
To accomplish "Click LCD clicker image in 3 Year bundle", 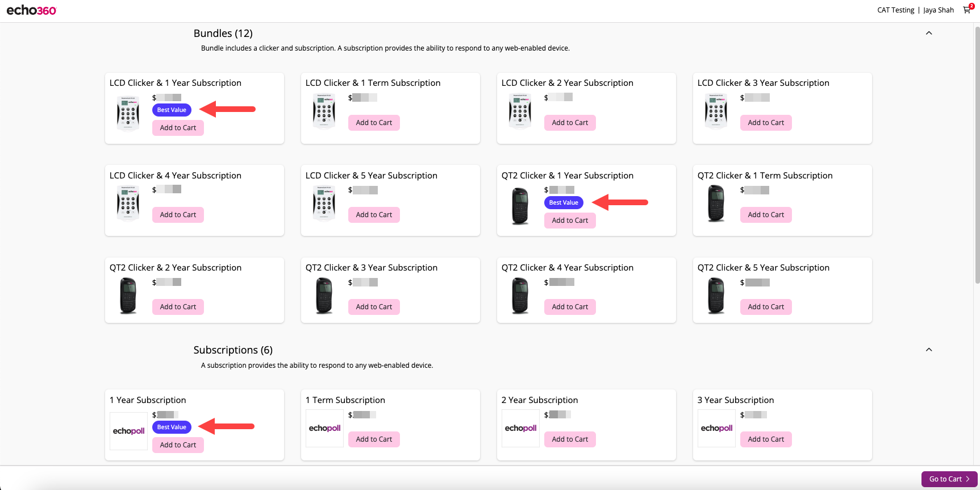I will tap(716, 111).
